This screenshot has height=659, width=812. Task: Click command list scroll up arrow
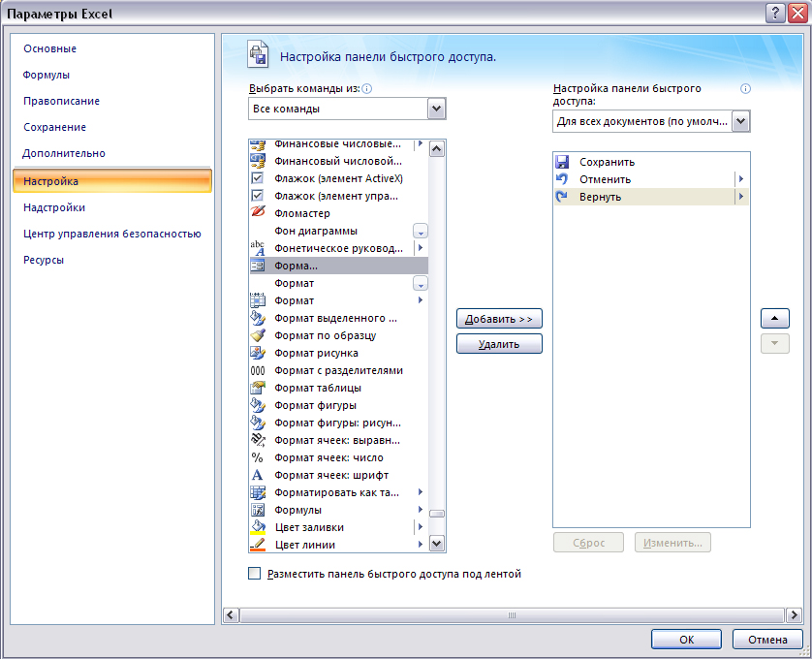[x=437, y=149]
